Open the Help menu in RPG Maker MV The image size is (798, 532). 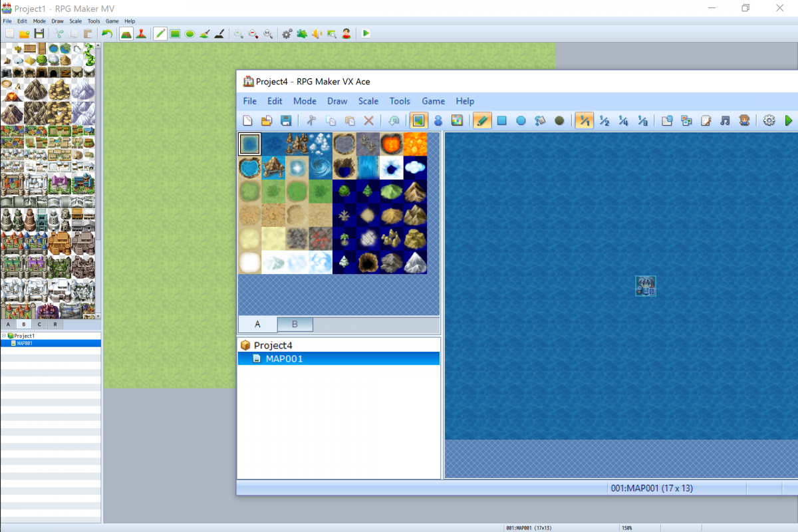(x=129, y=21)
